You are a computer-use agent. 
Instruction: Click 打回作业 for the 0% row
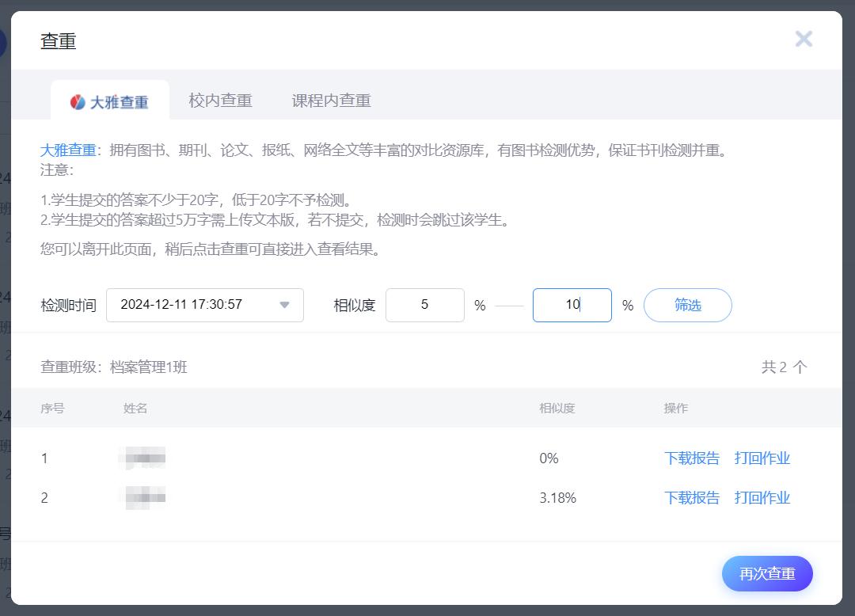point(762,458)
